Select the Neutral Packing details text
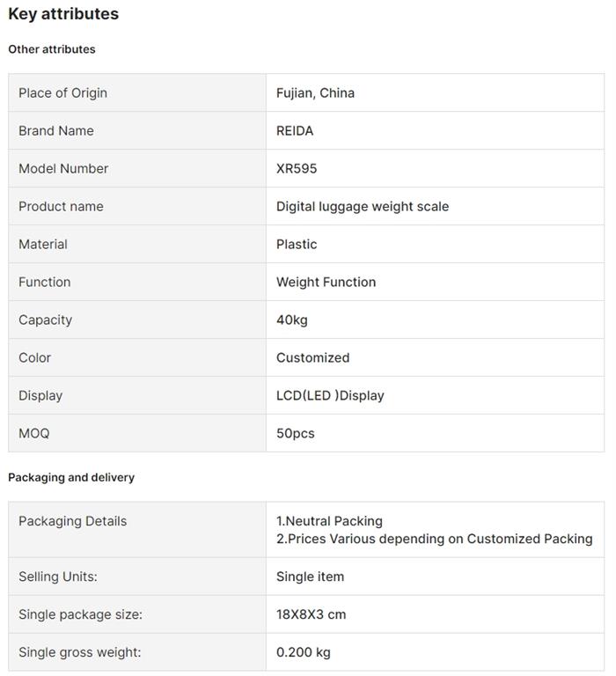This screenshot has height=676, width=616. coord(329,521)
